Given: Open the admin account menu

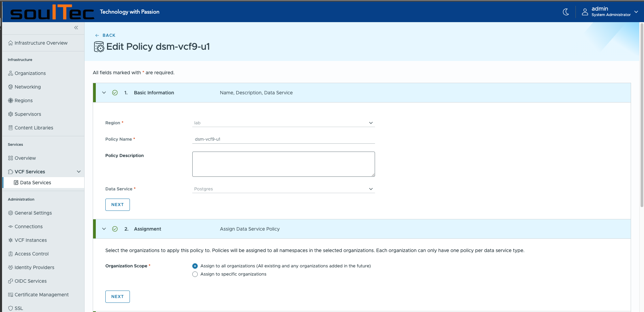Looking at the screenshot, I should (610, 12).
